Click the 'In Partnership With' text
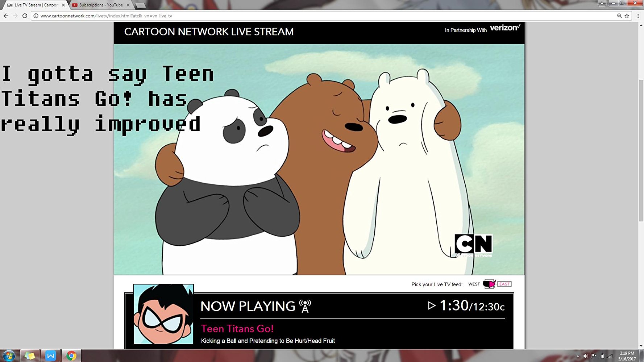 point(466,30)
